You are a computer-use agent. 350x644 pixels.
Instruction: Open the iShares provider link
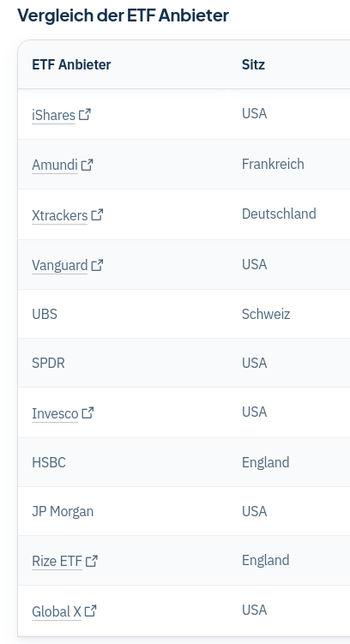[53, 115]
